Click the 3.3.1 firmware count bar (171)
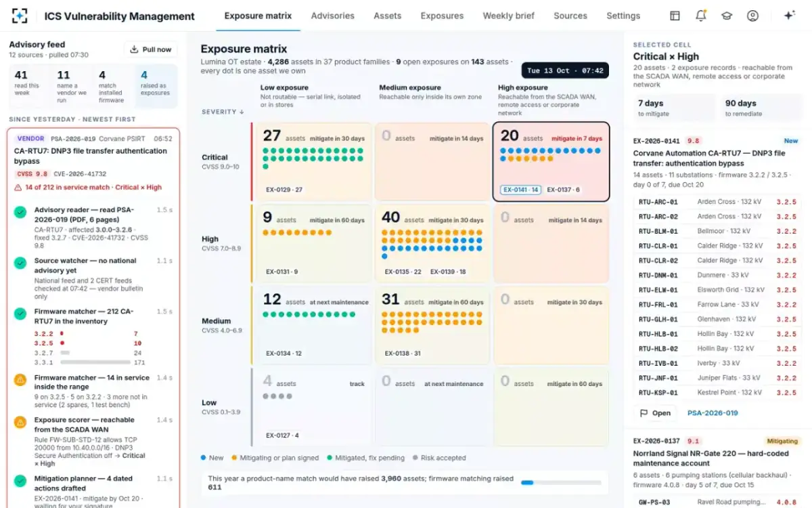The height and width of the screenshot is (508, 812). [94, 362]
